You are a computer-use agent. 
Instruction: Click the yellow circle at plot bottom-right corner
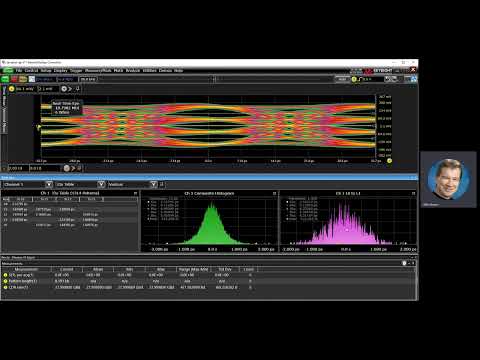(x=389, y=161)
